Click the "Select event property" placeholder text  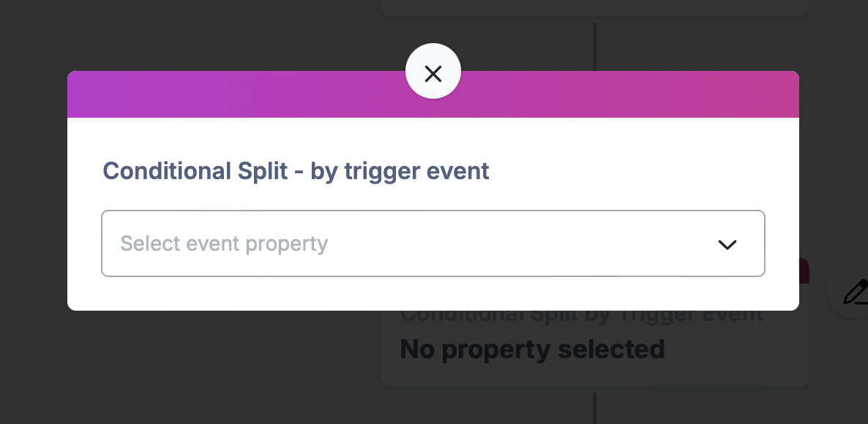coord(224,243)
